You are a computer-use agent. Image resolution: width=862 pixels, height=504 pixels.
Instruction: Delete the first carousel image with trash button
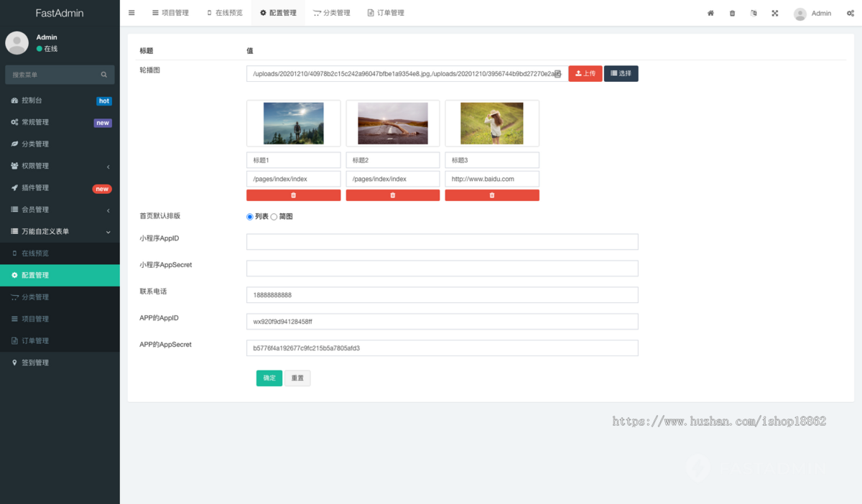coord(293,195)
